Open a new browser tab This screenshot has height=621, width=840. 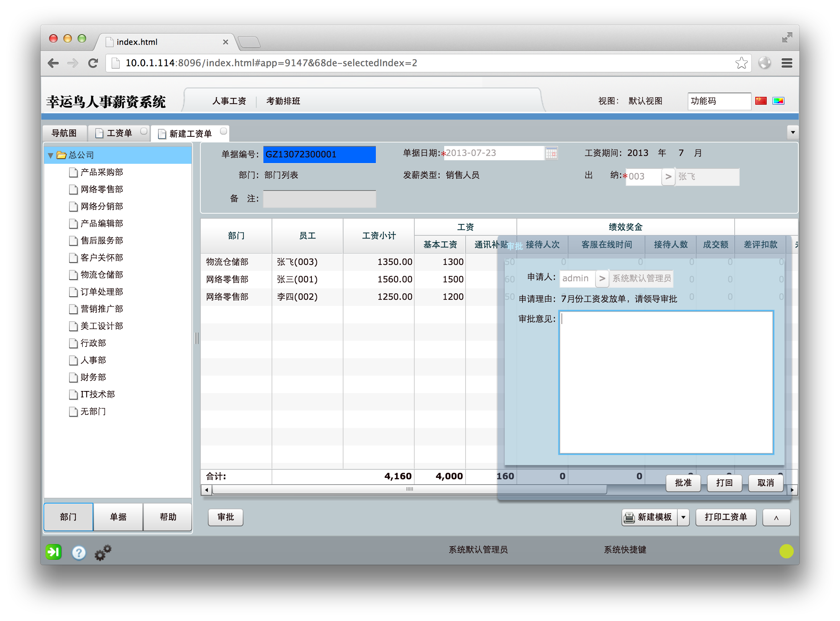250,42
